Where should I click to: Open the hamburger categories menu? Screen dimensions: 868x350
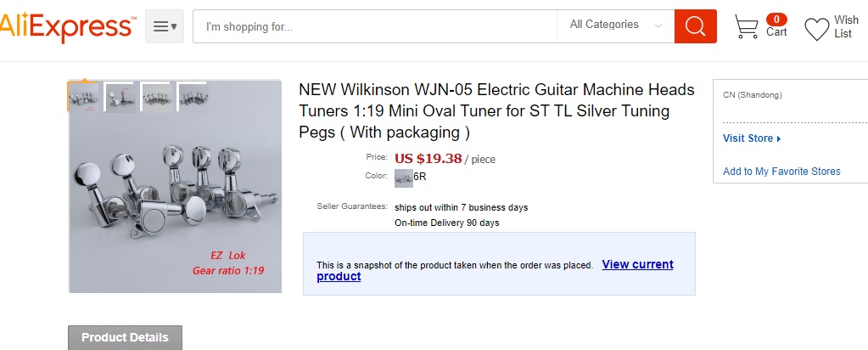click(165, 26)
